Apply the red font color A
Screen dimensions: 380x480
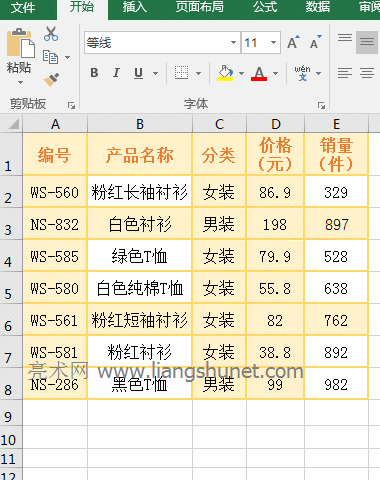(259, 73)
